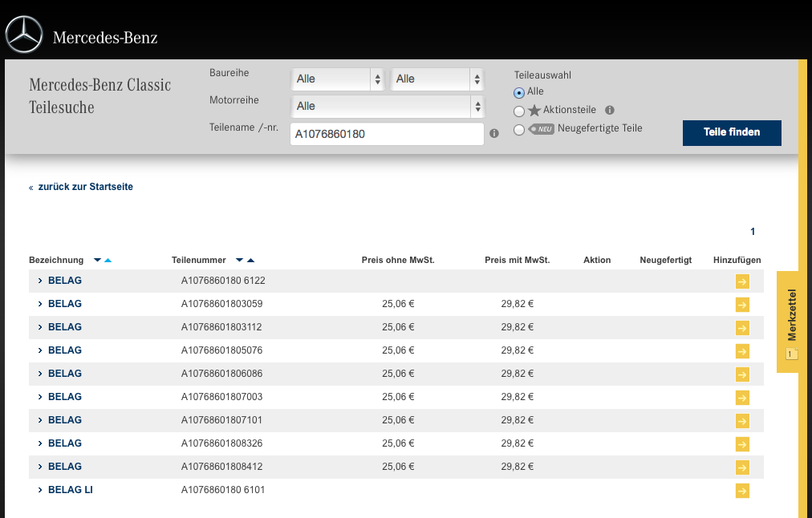Go back via zurück zur Startseite link

84,187
